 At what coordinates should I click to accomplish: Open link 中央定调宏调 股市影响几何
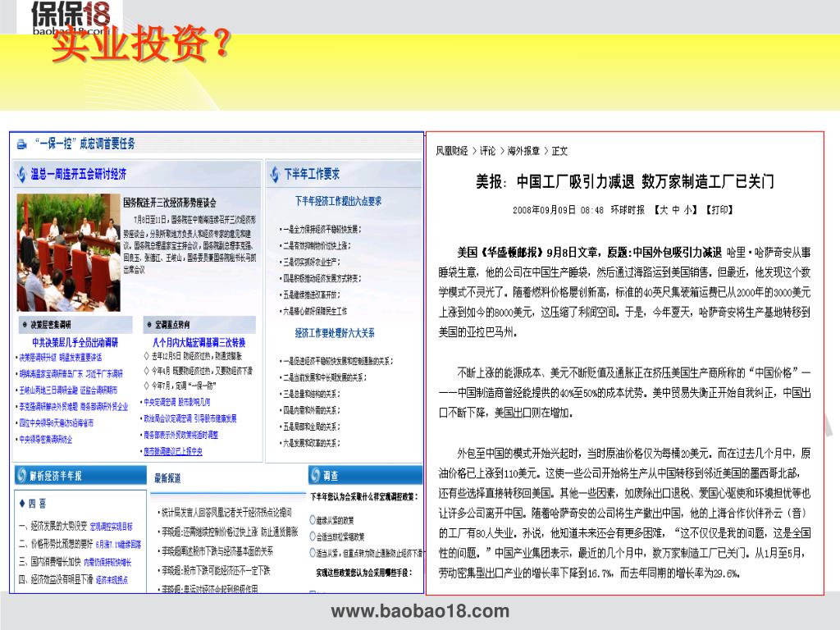[x=177, y=402]
